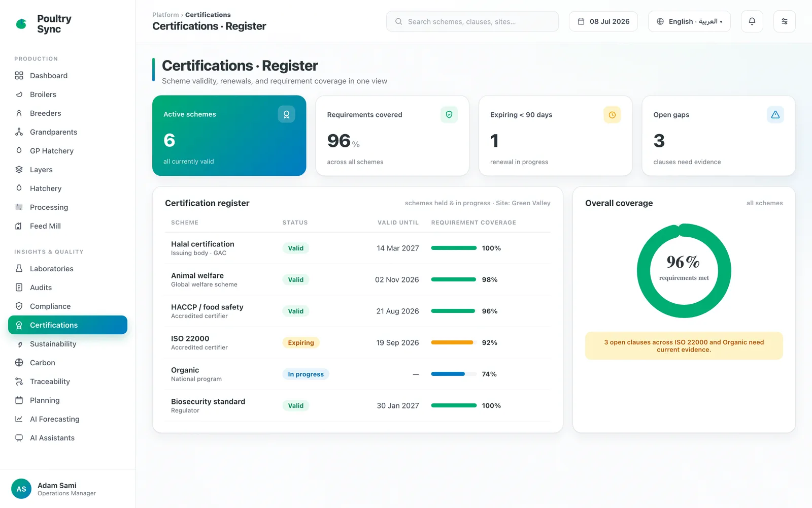Click the In progress badge for Organic
The height and width of the screenshot is (508, 812).
306,374
